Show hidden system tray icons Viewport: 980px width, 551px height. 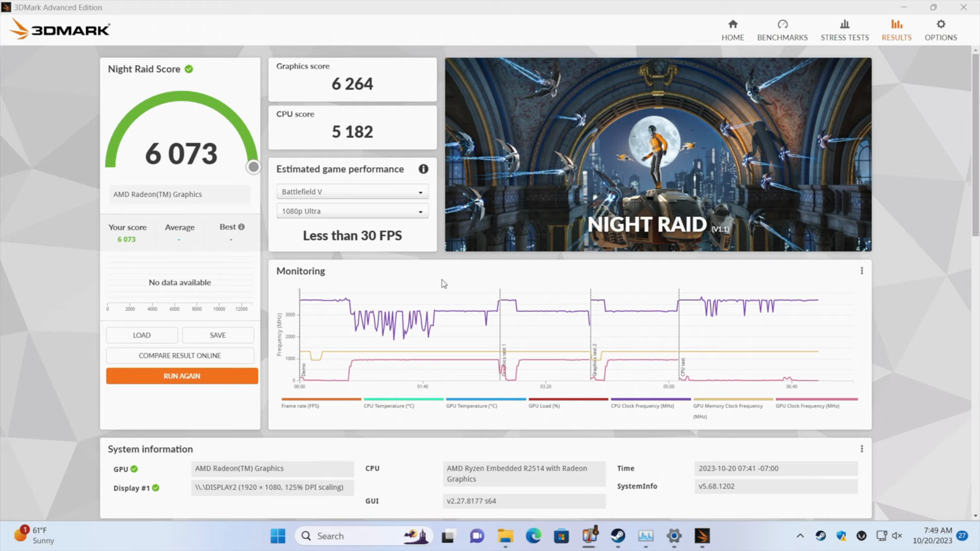tap(800, 536)
